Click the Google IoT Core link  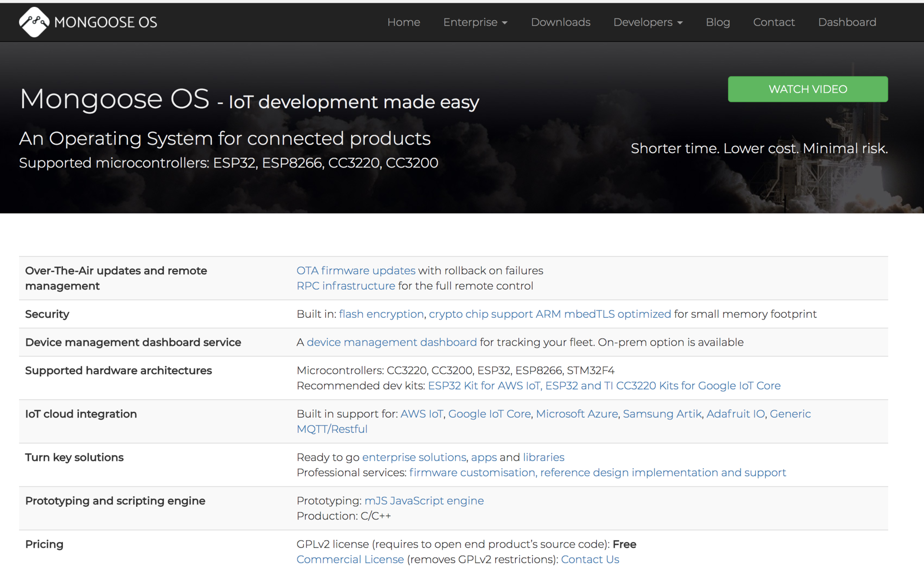coord(489,414)
